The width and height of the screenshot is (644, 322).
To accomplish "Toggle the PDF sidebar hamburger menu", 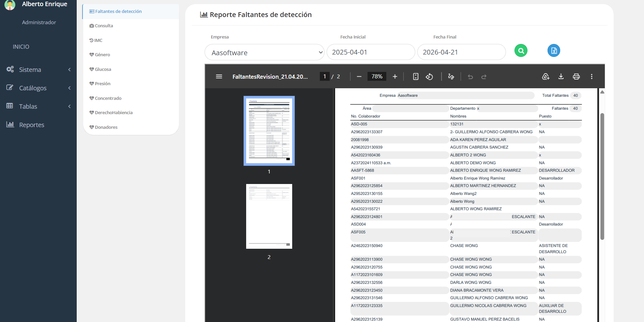I will pyautogui.click(x=219, y=77).
